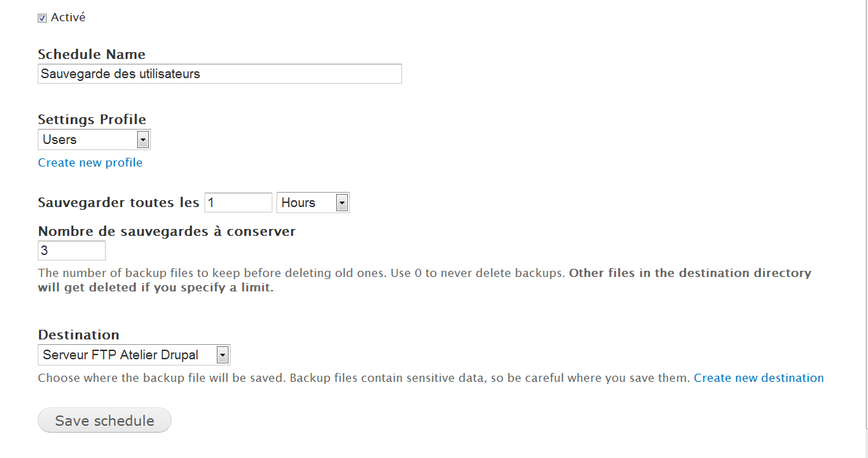The image size is (868, 458).
Task: Click the Settings Profile heading label
Action: pos(92,119)
